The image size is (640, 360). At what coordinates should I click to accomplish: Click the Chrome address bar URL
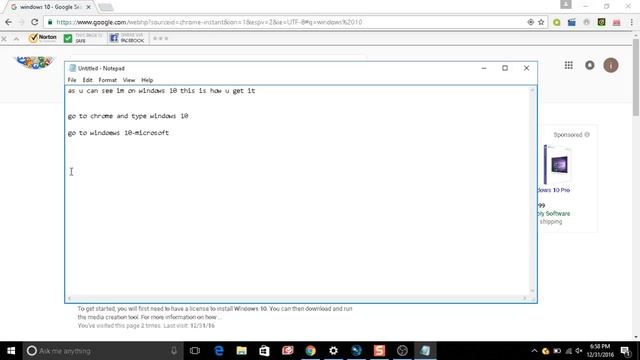point(209,22)
